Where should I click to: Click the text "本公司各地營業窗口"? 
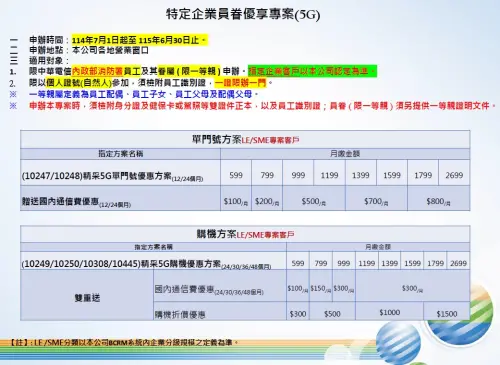(110, 50)
